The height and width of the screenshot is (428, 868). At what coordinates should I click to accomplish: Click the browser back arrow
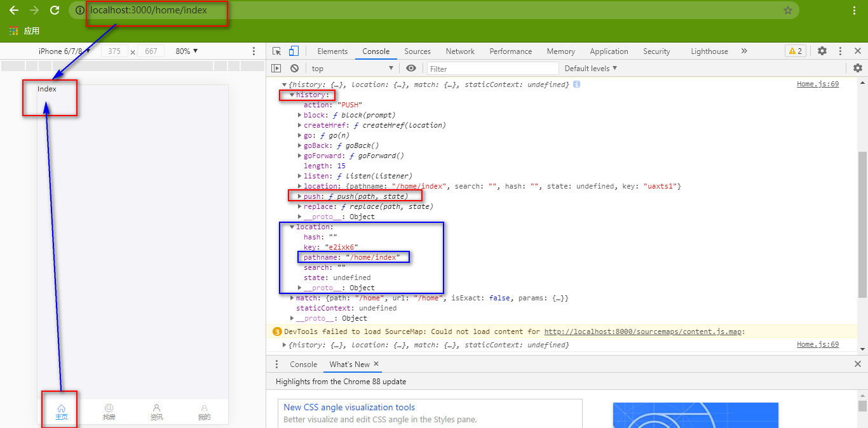click(x=14, y=10)
